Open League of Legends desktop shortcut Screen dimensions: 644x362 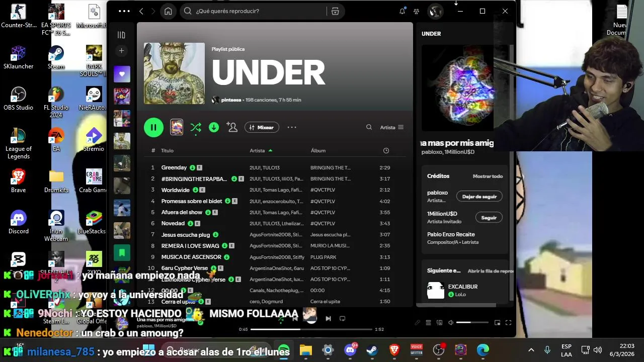pos(18,143)
